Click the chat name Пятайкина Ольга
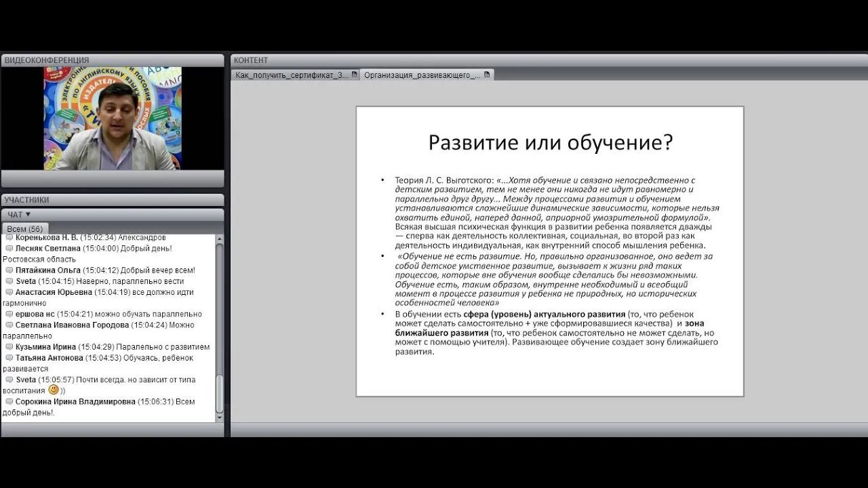 [48, 270]
